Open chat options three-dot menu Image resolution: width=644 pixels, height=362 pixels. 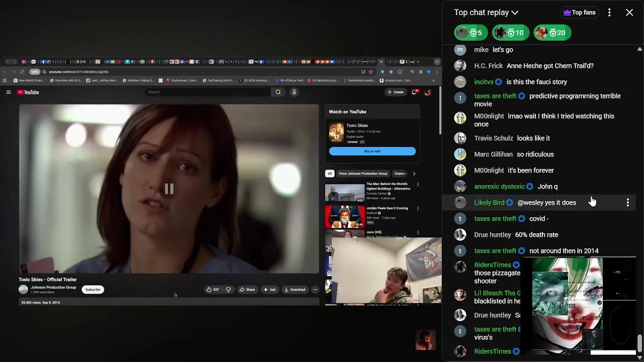609,13
